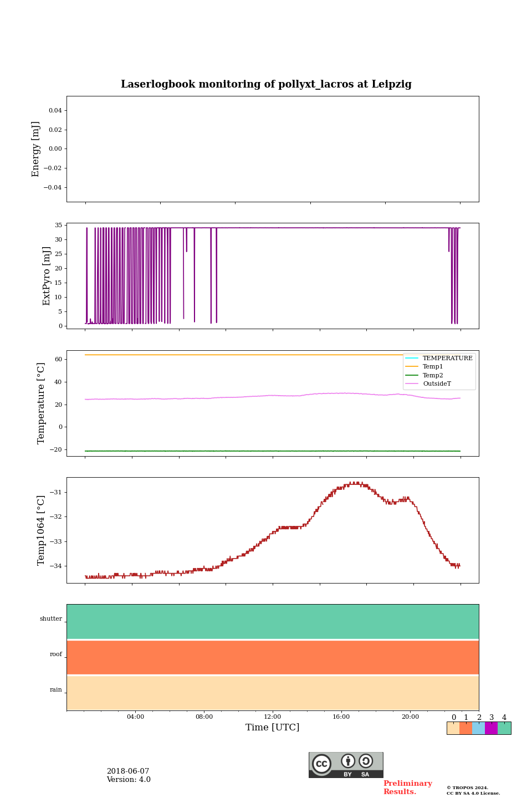532x798 pixels.
Task: Click the '© TROPOS 2024.' copyright text
Action: pos(467,787)
